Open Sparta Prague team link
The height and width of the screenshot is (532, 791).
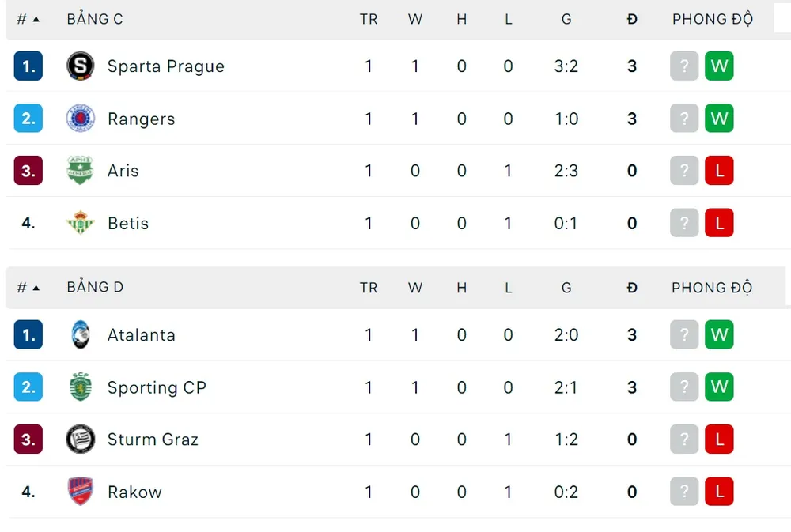tap(166, 66)
